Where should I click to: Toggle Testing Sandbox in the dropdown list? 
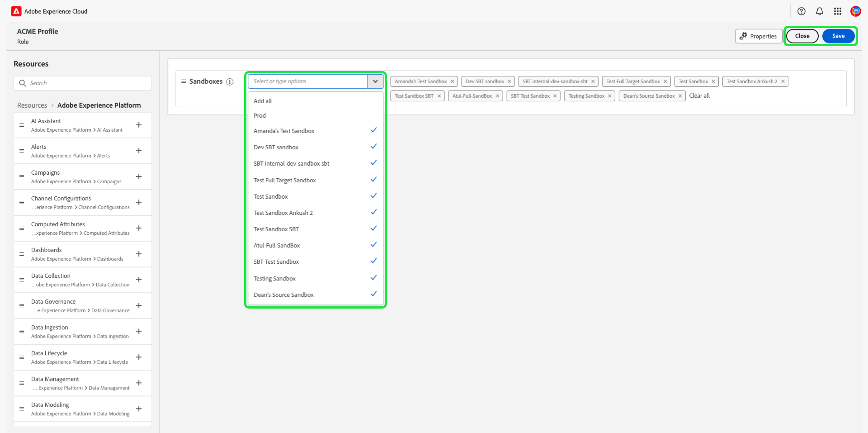pos(316,278)
